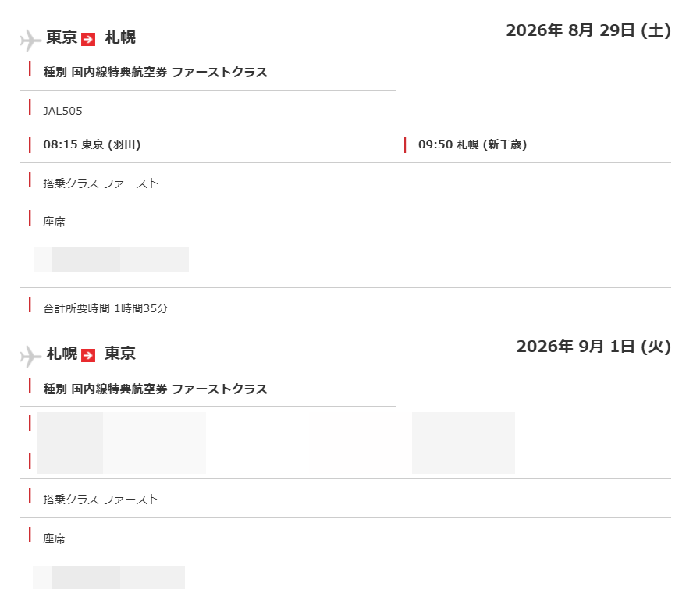700x601 pixels.
Task: Click 搭乗クラス ファースト in the outbound flight
Action: tap(101, 183)
